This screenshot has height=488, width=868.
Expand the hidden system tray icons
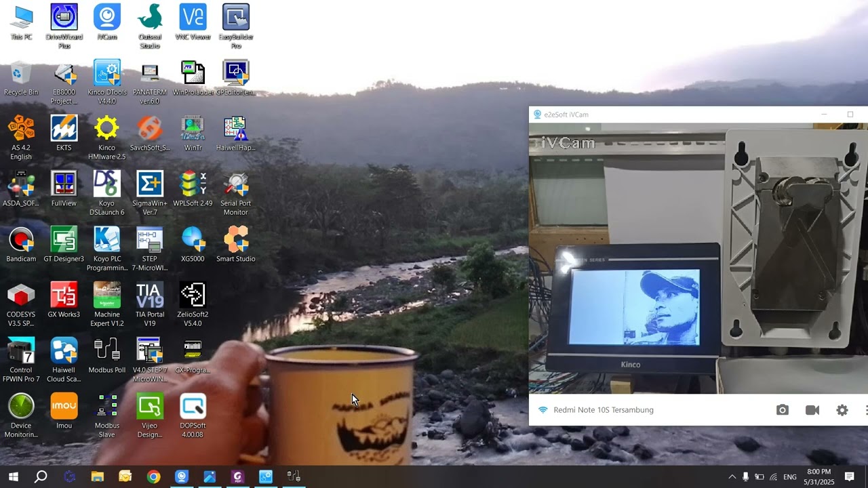[732, 476]
